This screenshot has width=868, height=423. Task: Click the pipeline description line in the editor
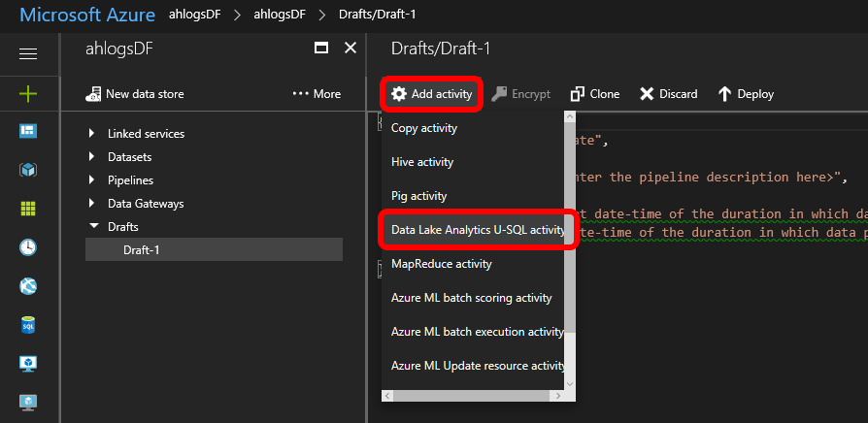point(714,178)
